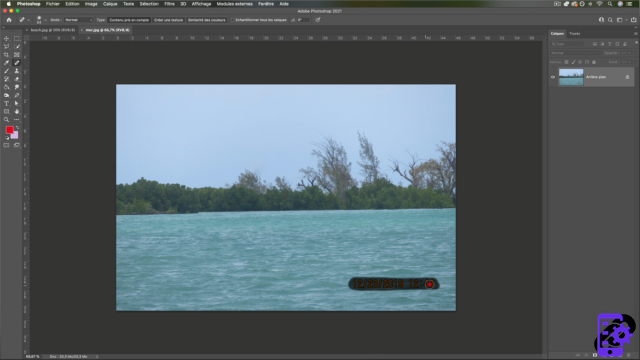Open the Calques panel menu

[x=636, y=33]
